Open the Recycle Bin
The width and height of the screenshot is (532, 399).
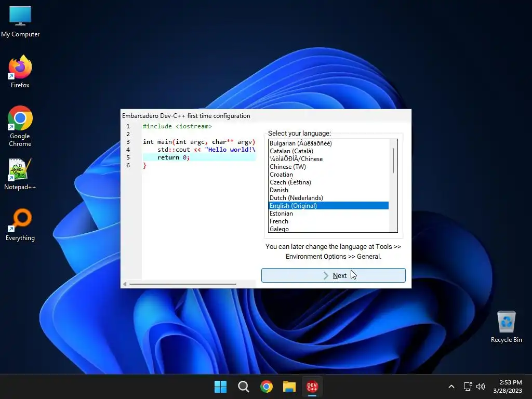(506, 326)
